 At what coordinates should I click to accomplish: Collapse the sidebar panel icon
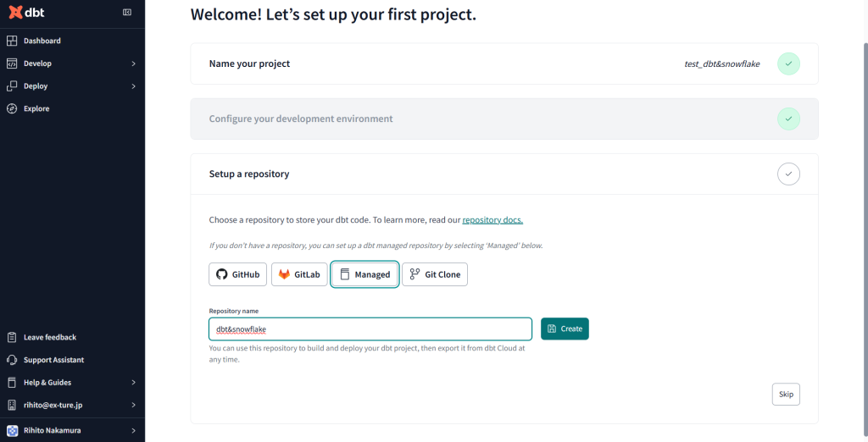(x=127, y=13)
